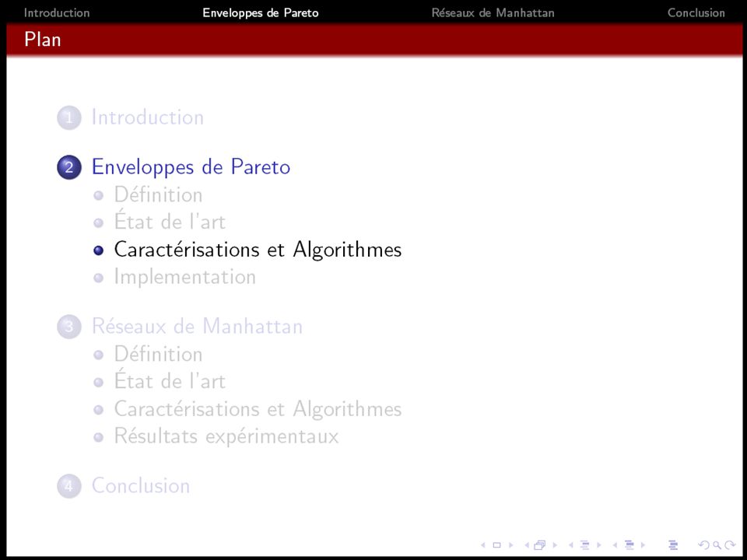Jump to Introduction in the plan list
747x560 pixels.
148,117
